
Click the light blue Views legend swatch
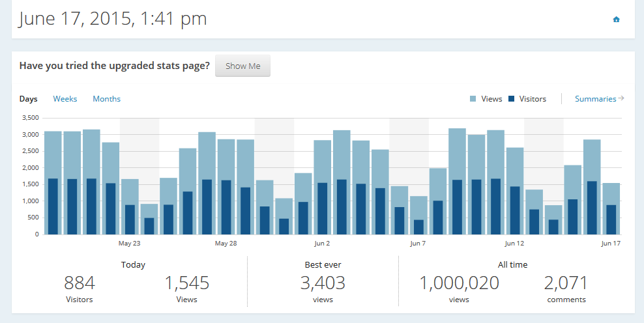point(473,99)
